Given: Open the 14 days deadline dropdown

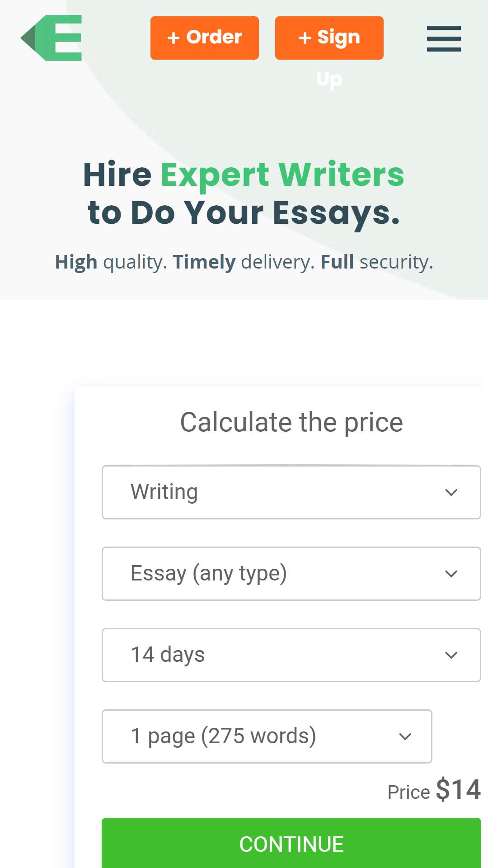Looking at the screenshot, I should (291, 655).
